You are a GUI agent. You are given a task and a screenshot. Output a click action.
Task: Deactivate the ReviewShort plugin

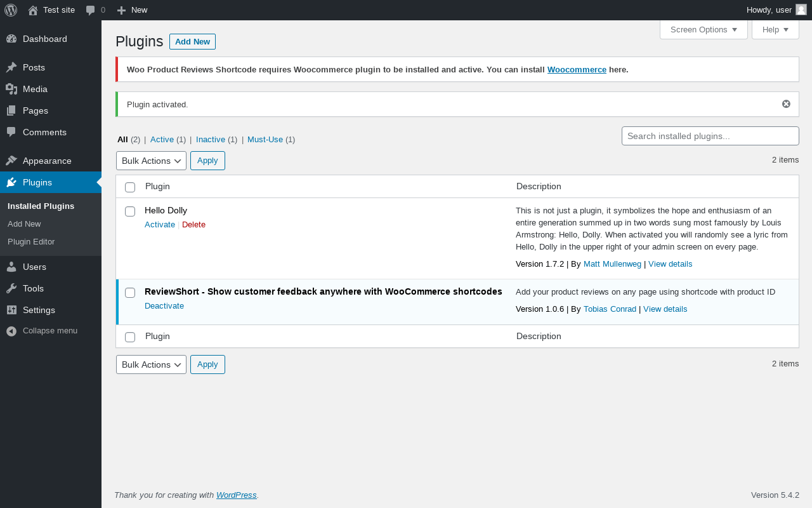(x=164, y=305)
